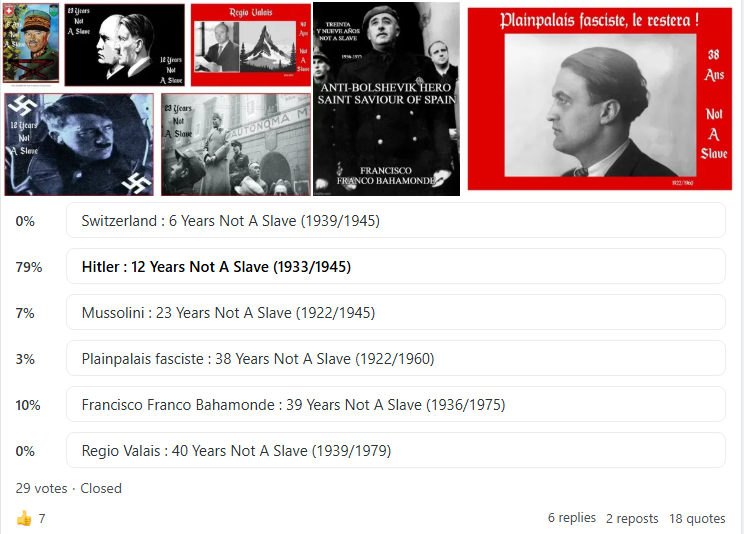Select the 23 Years (1922/1945) poll option
Screen dimensions: 744x534
point(396,313)
